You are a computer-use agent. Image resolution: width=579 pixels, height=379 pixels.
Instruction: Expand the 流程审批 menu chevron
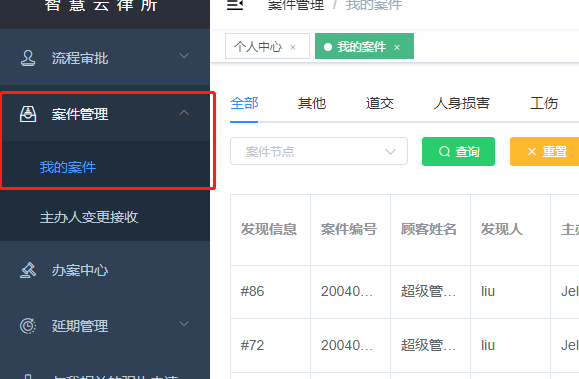(x=184, y=56)
